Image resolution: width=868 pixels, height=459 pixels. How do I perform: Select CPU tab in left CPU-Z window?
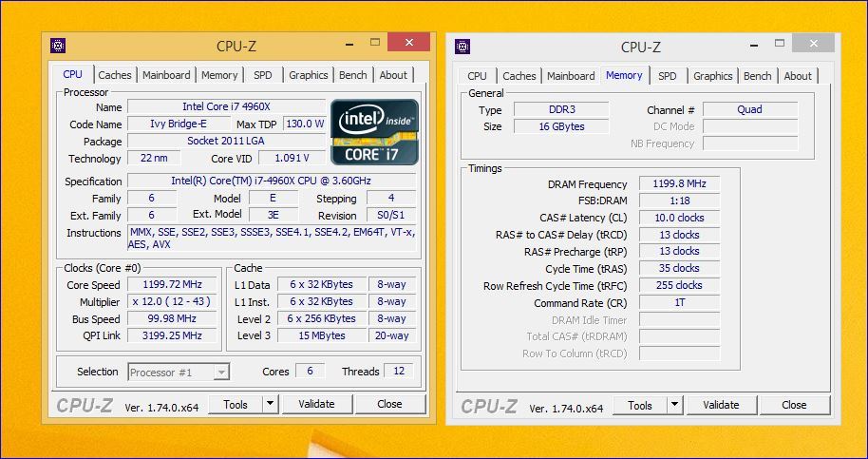[72, 74]
